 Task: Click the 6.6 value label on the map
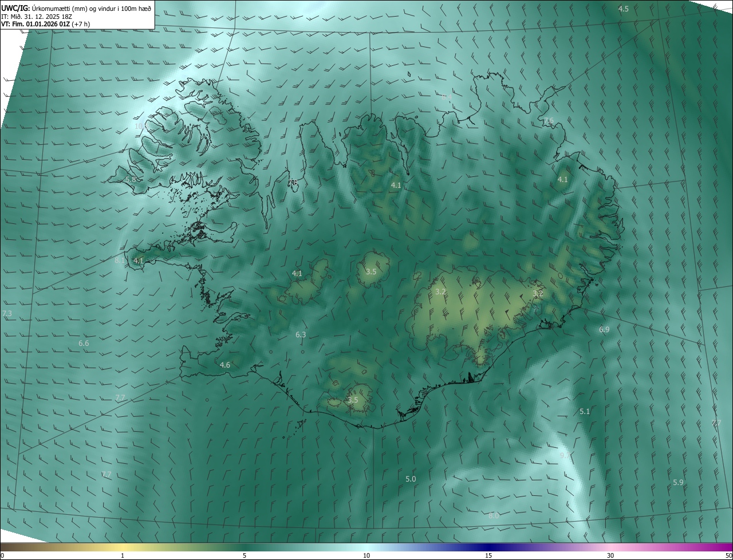point(84,343)
